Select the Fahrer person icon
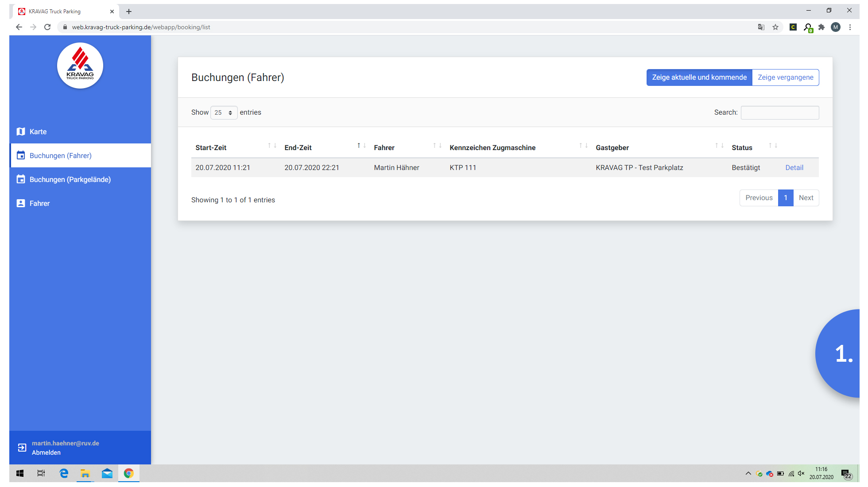 tap(21, 203)
